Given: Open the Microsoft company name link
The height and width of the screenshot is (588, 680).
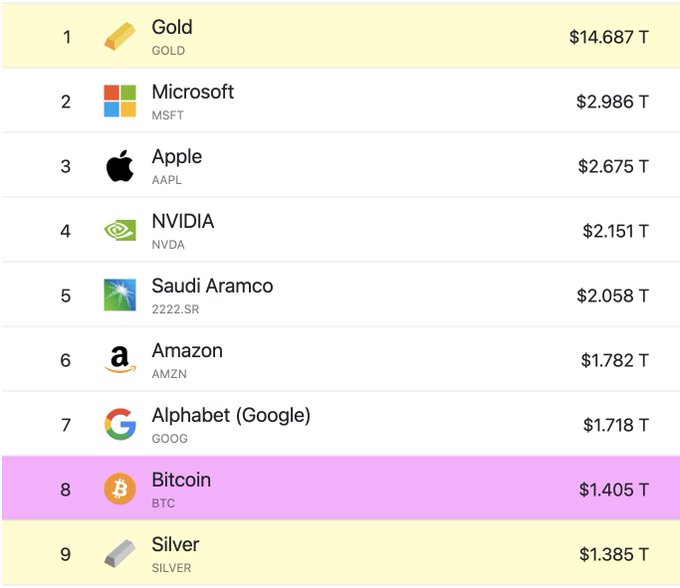Looking at the screenshot, I should click(193, 92).
